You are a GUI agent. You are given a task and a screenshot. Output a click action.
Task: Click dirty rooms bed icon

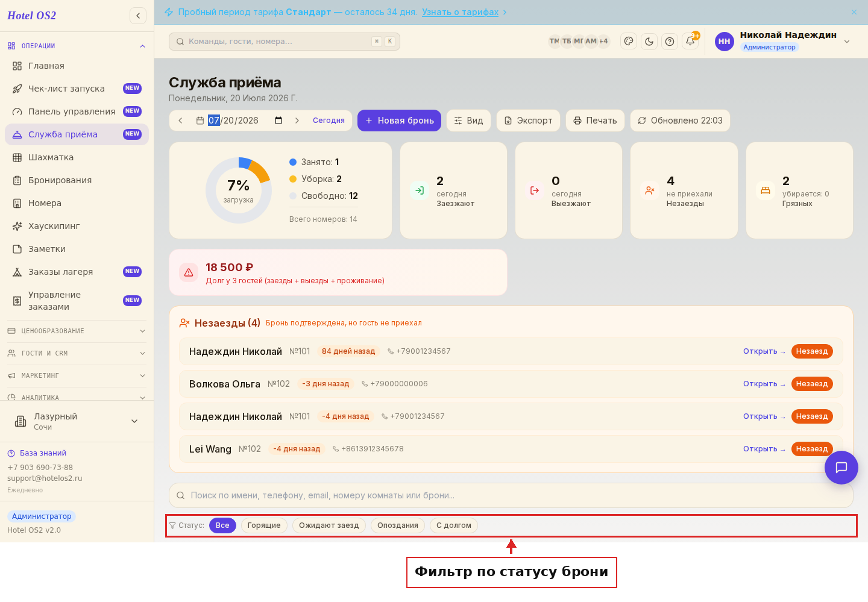pos(766,190)
